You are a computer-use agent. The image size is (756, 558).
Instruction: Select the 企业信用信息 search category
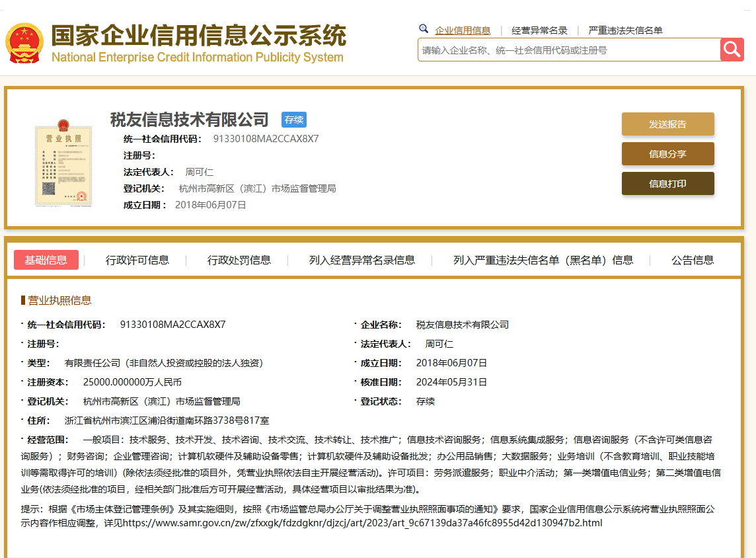463,30
